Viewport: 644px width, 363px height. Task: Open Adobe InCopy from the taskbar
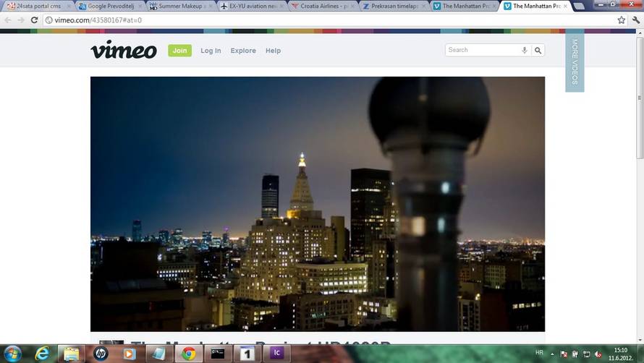pos(277,354)
